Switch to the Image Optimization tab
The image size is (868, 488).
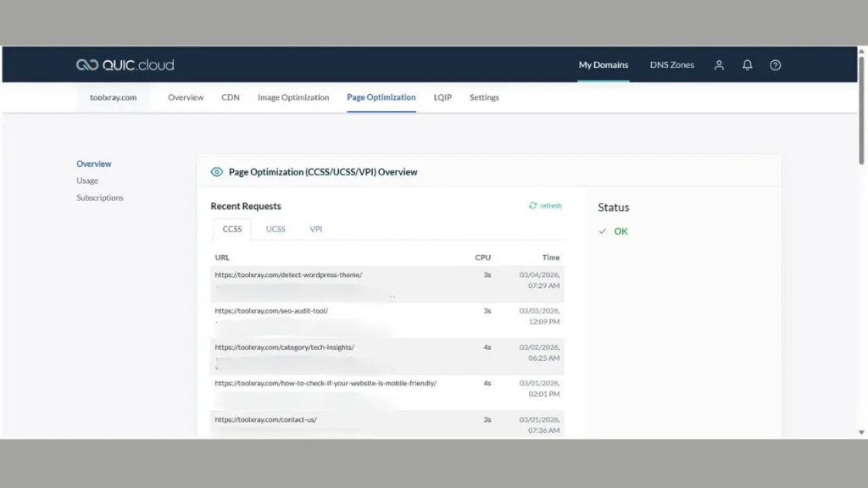coord(292,97)
